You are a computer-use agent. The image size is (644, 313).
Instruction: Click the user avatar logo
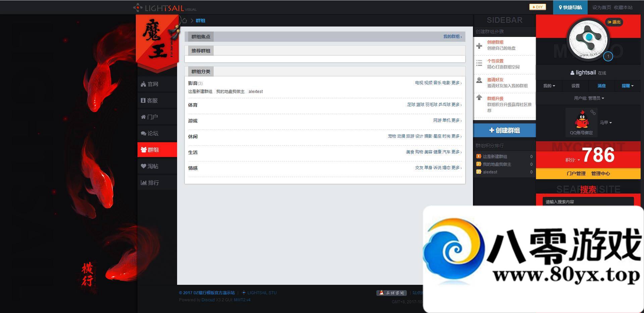tap(588, 39)
